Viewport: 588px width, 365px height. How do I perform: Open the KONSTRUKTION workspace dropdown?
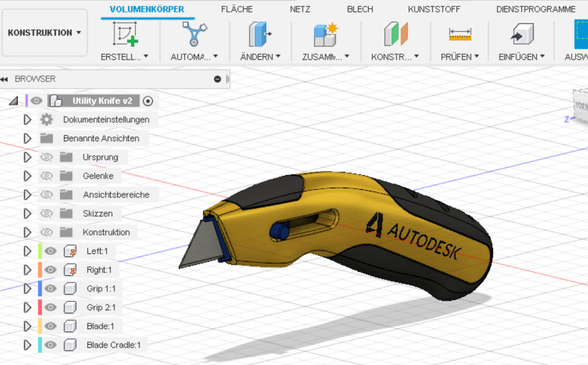45,33
